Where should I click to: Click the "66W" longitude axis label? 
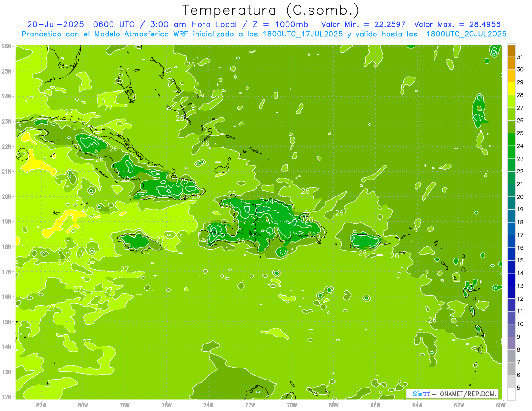tap(375, 405)
